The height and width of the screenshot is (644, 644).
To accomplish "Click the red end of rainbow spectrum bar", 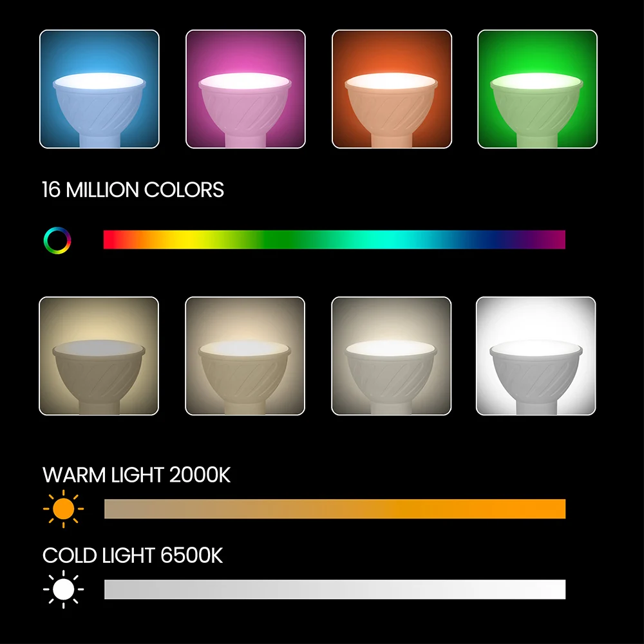I will pos(109,240).
